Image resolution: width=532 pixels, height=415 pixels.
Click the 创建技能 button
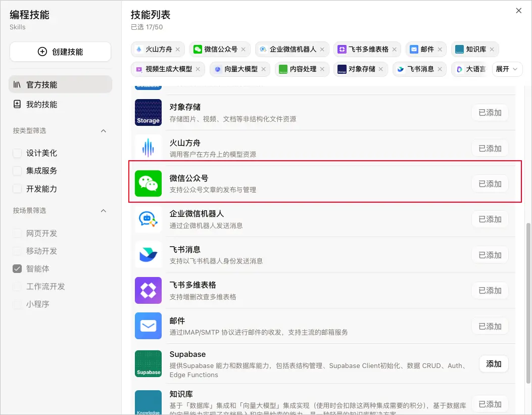pos(61,52)
